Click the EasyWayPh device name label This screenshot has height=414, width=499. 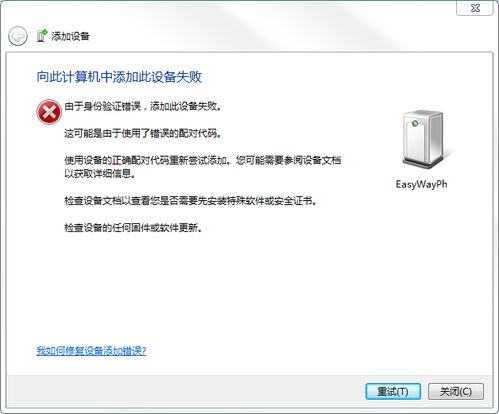(x=421, y=184)
